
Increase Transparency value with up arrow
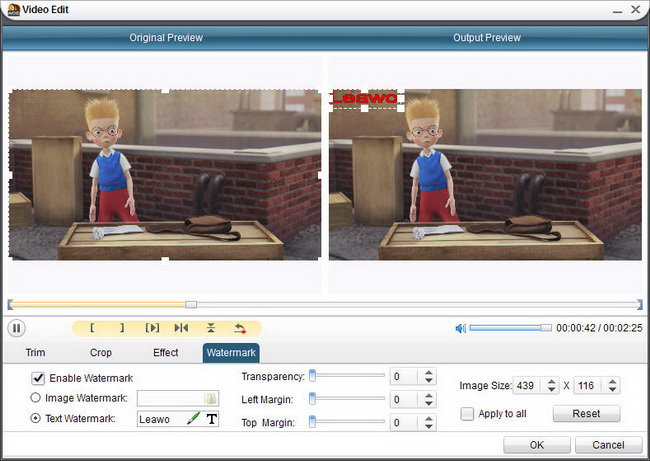tap(429, 372)
